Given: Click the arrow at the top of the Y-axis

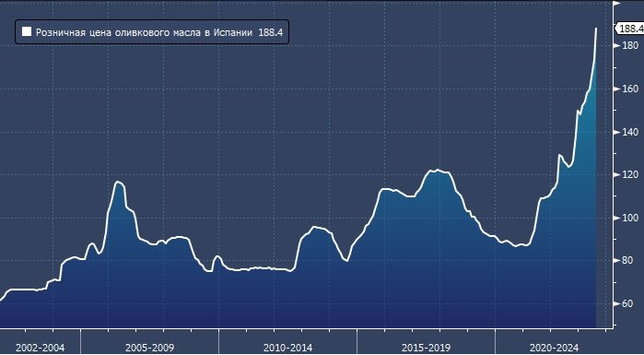Looking at the screenshot, I should coord(616,4).
